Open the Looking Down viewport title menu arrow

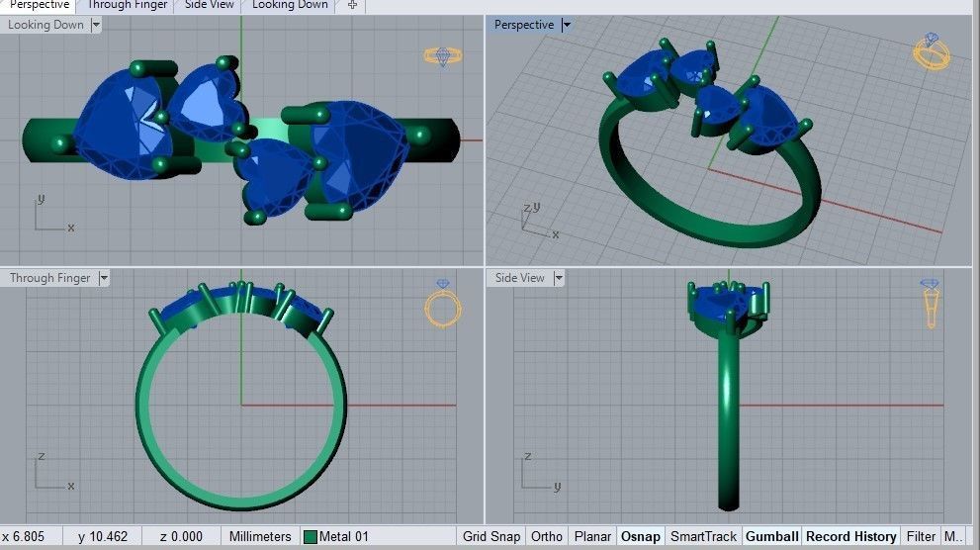point(96,25)
